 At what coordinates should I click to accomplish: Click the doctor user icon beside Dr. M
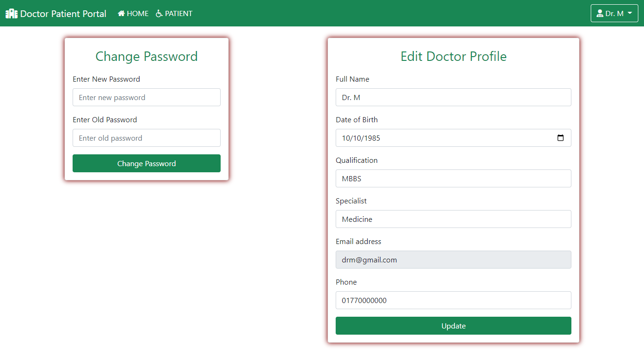600,14
